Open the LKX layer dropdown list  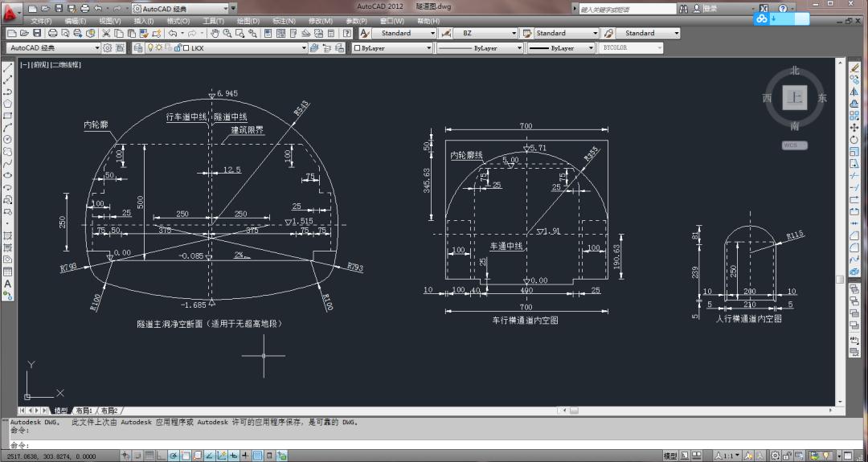tap(304, 48)
